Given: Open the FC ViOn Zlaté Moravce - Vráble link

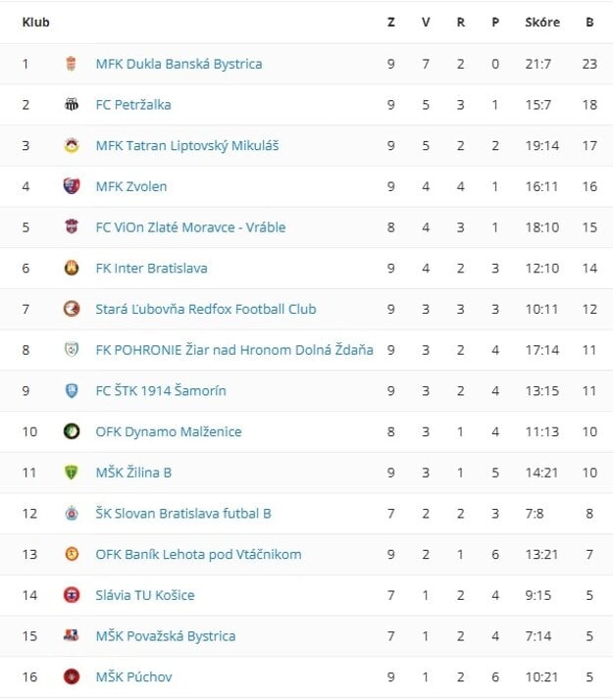Looking at the screenshot, I should [x=190, y=227].
